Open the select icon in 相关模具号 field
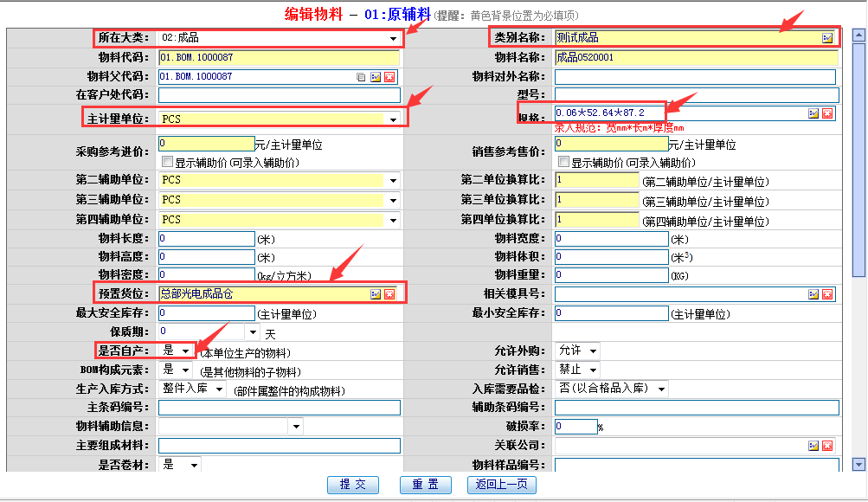Screen dimensions: 868x502 point(813,294)
